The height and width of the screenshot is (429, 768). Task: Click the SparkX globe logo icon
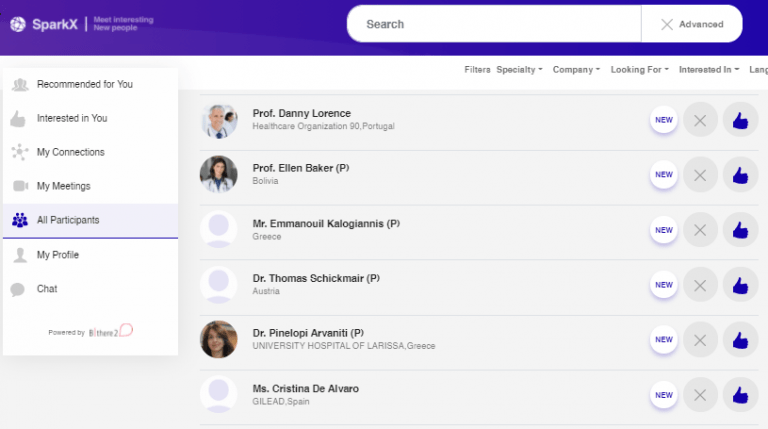18,24
